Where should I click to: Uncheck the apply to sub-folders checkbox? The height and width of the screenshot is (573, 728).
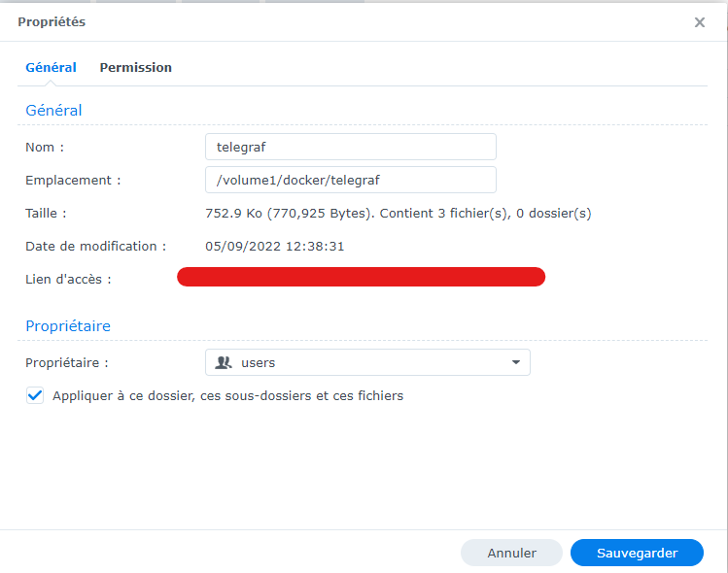35,395
